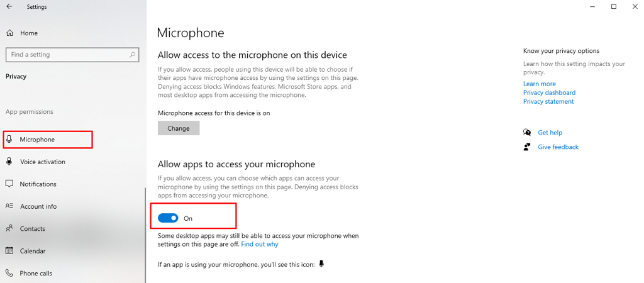Open the Account info sidebar icon
Screen dimensions: 644x283
click(x=9, y=206)
